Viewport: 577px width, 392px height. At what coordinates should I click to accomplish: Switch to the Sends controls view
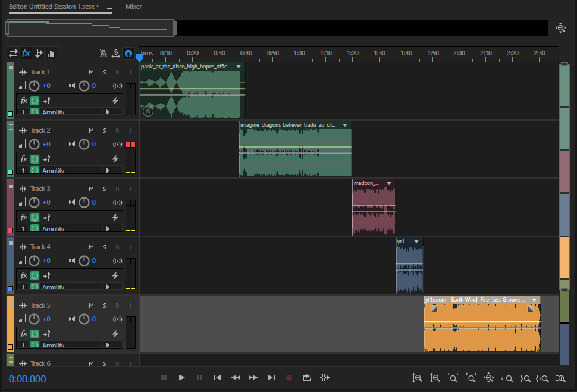pos(39,54)
